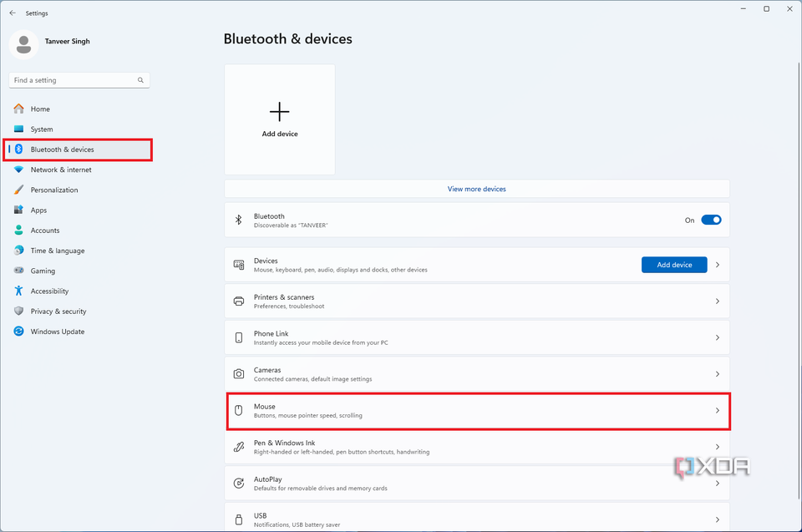Screen dimensions: 802x532
Task: Click the Accessibility label in sidebar
Action: (x=49, y=291)
